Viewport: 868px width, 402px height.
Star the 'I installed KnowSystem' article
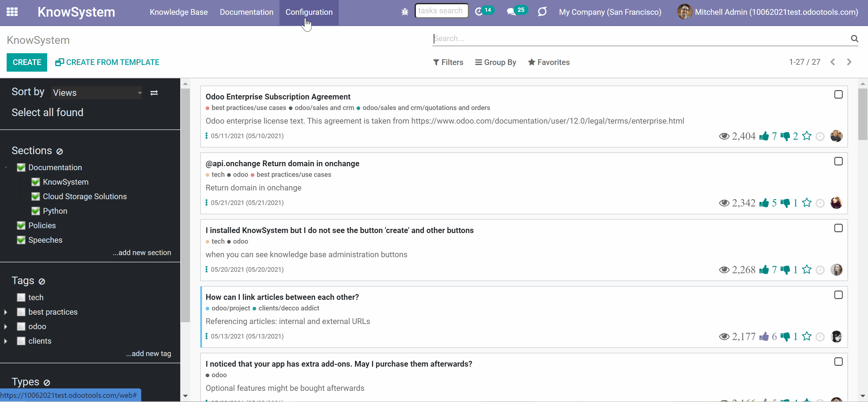[x=807, y=270]
